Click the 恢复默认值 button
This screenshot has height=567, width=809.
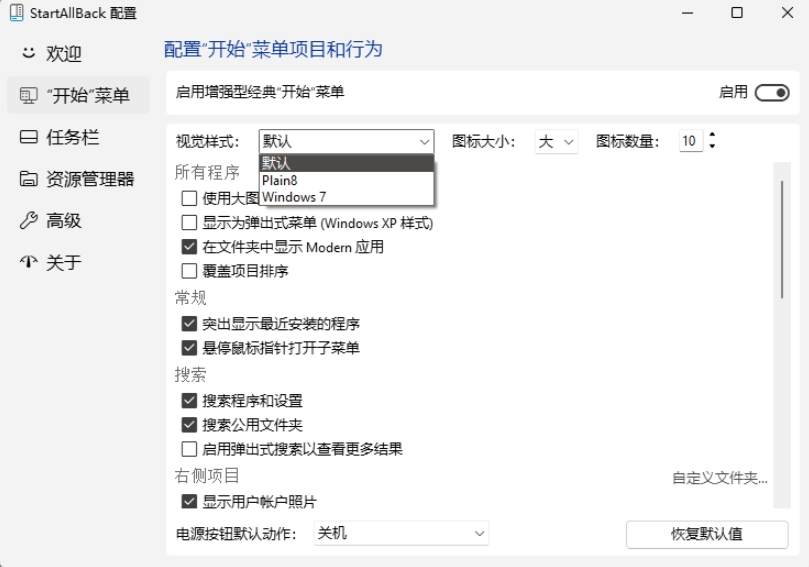[x=706, y=534]
